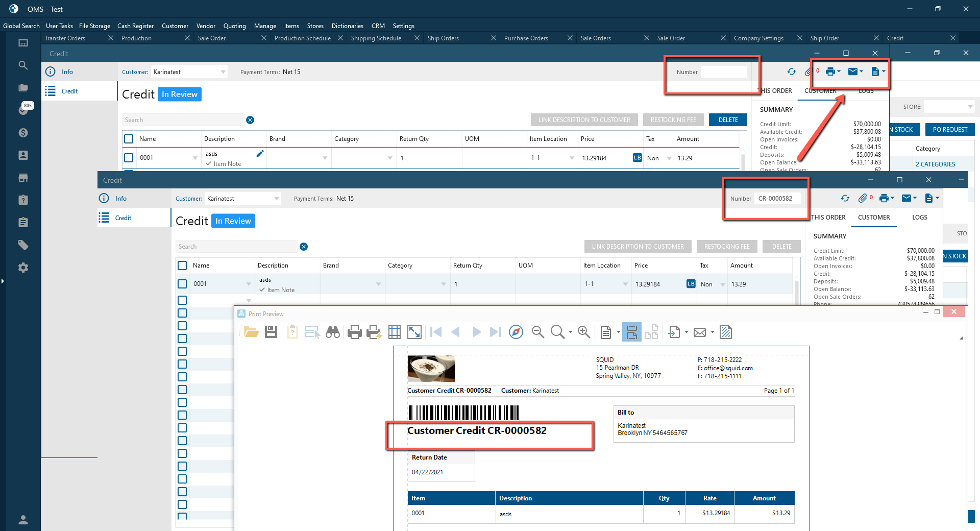Click the watermark icon in Print Preview
Viewport: 980px width, 531px height.
pyautogui.click(x=725, y=332)
